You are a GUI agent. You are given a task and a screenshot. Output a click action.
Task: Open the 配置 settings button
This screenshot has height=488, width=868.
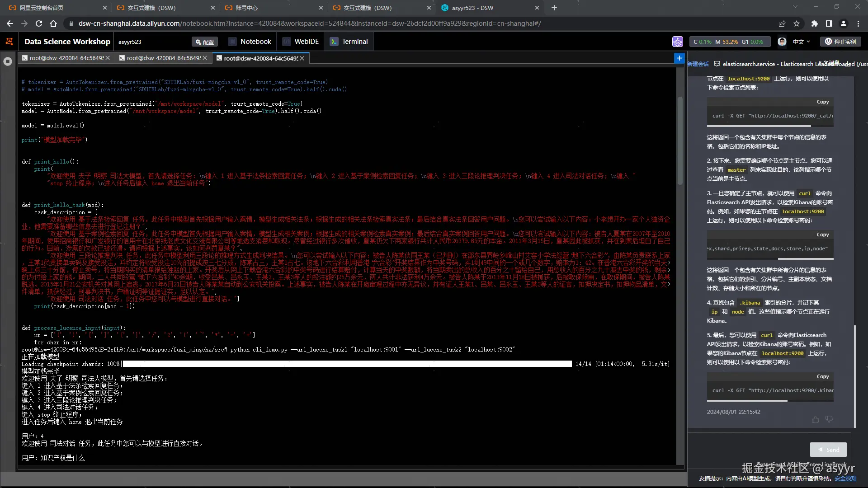point(205,42)
